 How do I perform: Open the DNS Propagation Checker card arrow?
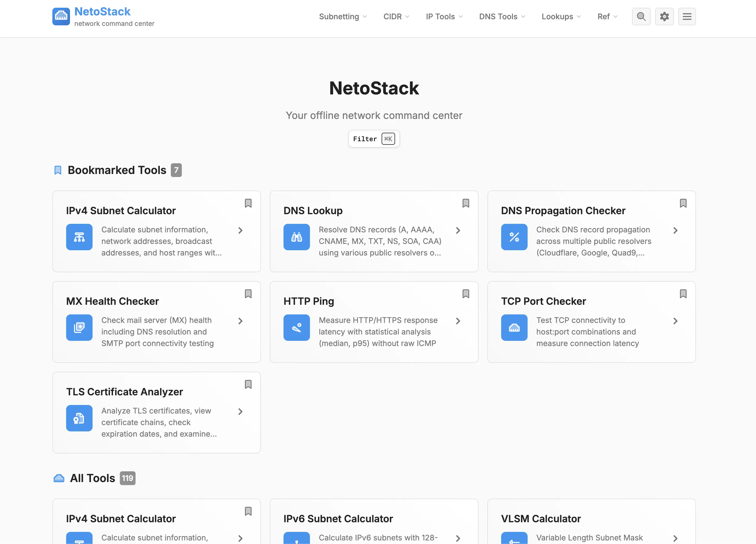tap(675, 230)
